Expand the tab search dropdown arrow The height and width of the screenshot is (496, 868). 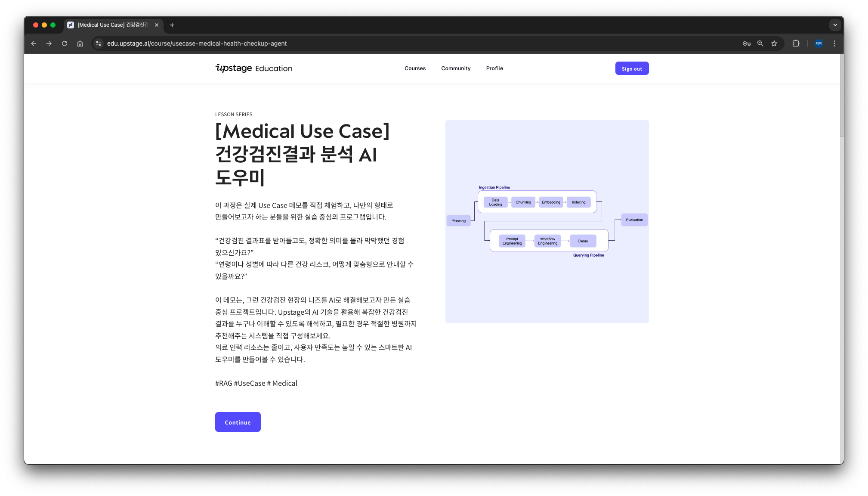(835, 25)
